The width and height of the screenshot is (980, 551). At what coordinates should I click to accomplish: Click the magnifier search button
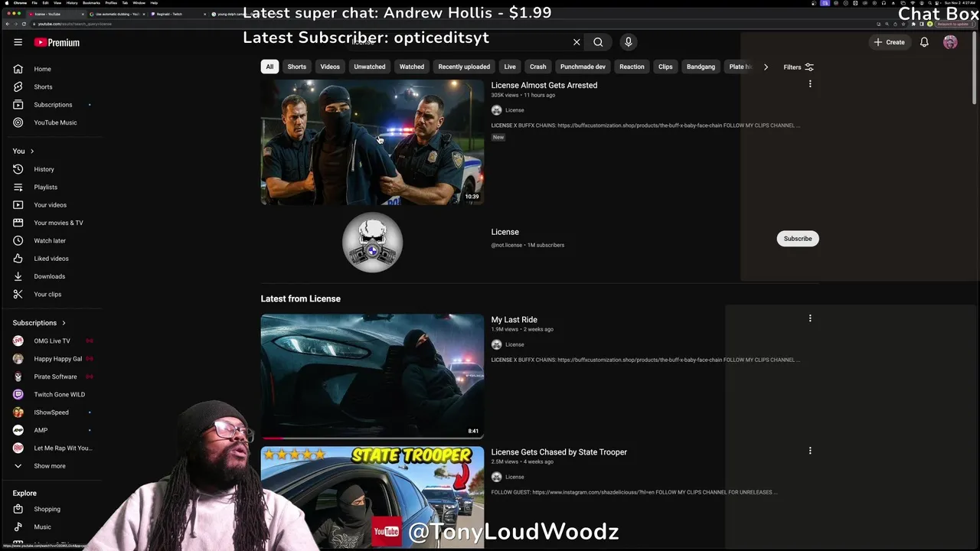pyautogui.click(x=598, y=42)
